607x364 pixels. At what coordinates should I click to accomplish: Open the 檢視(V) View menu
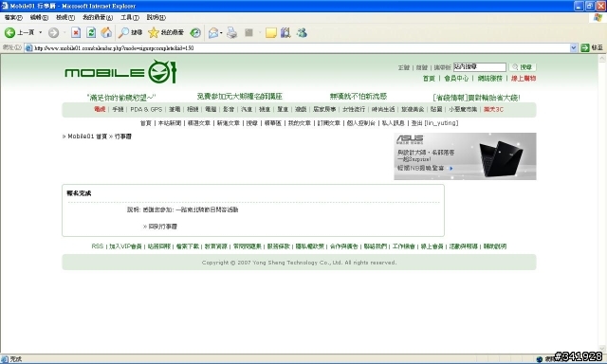pyautogui.click(x=65, y=17)
